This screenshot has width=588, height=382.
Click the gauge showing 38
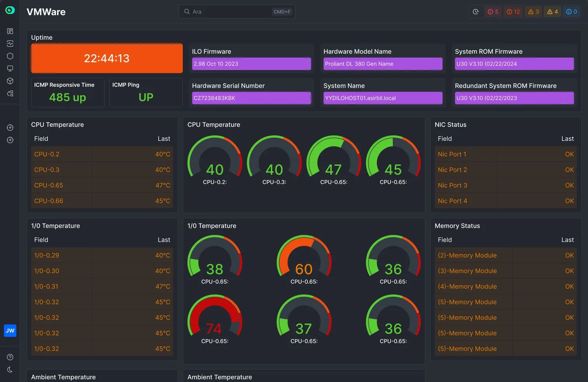pyautogui.click(x=215, y=259)
